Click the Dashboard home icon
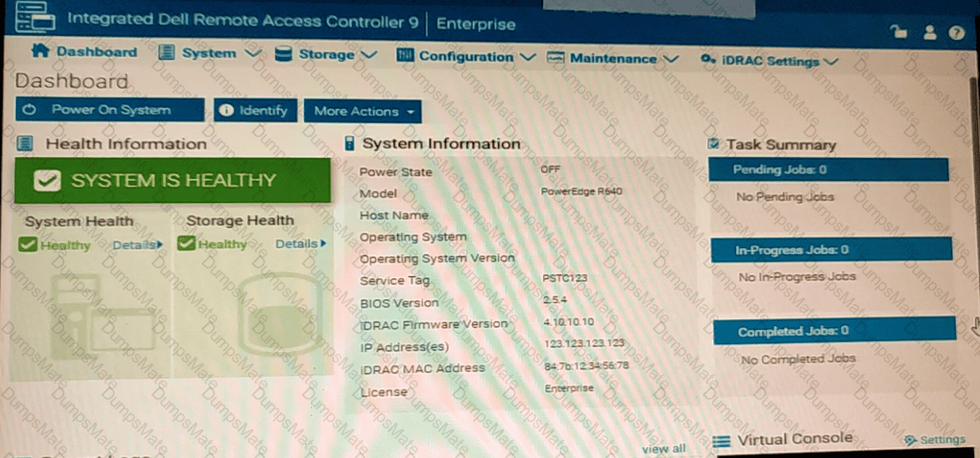Screen dimensions: 980x458 coord(40,52)
